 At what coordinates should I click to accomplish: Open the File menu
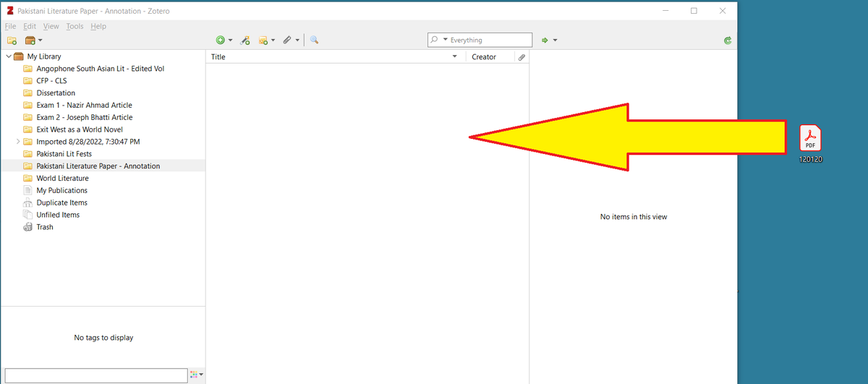[11, 26]
